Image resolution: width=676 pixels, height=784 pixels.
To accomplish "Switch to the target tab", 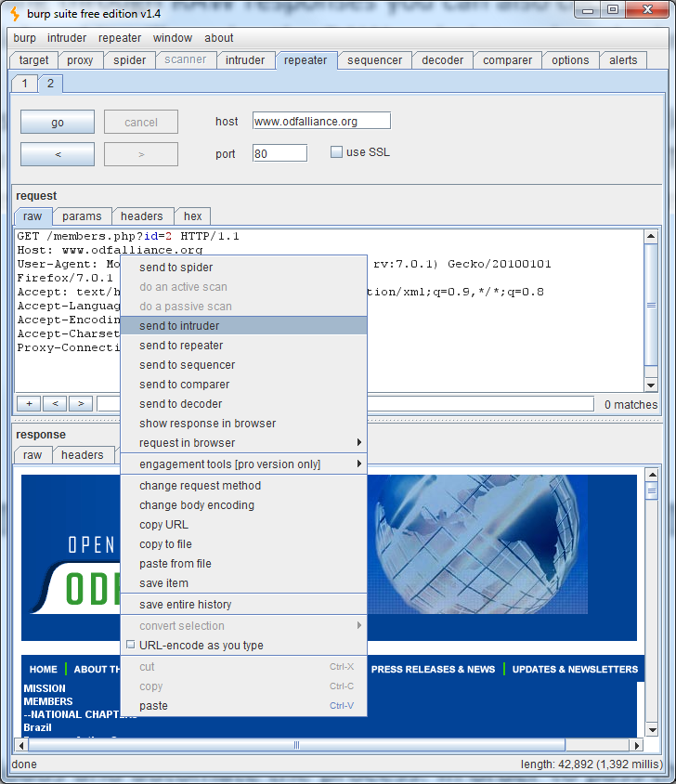I will [33, 60].
